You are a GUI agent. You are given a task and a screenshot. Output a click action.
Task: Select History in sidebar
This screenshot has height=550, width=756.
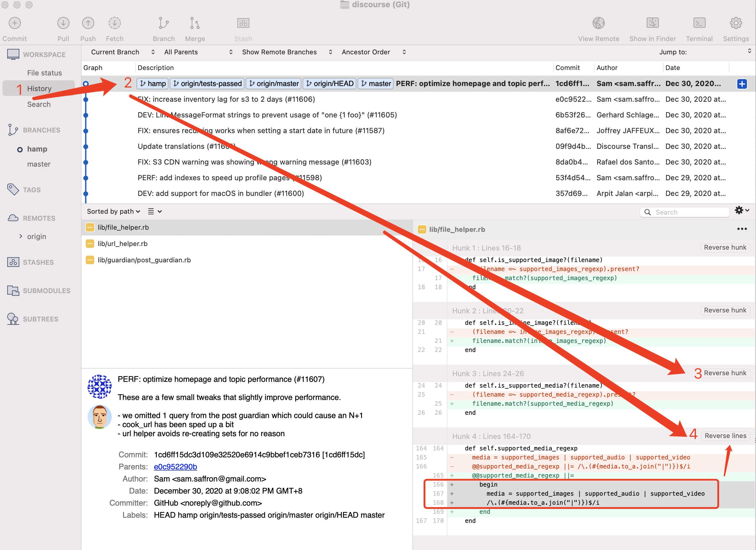[x=39, y=88]
